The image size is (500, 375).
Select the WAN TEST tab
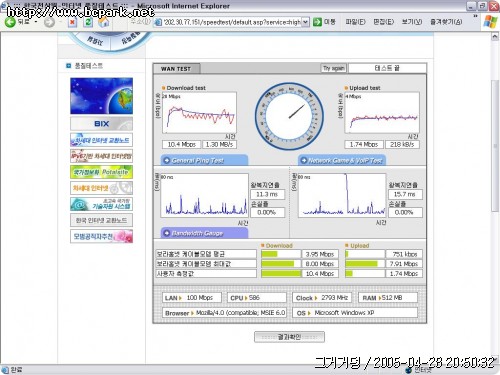coord(176,69)
